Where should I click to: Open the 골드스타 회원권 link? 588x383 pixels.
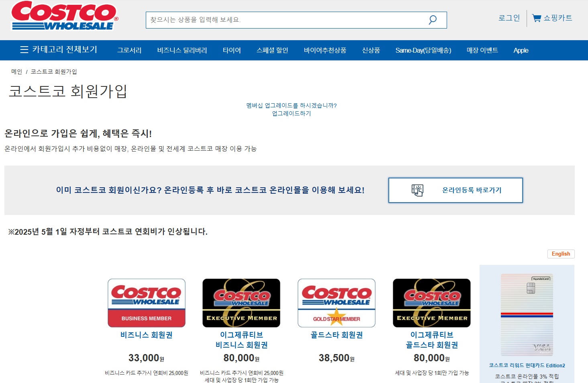(336, 335)
